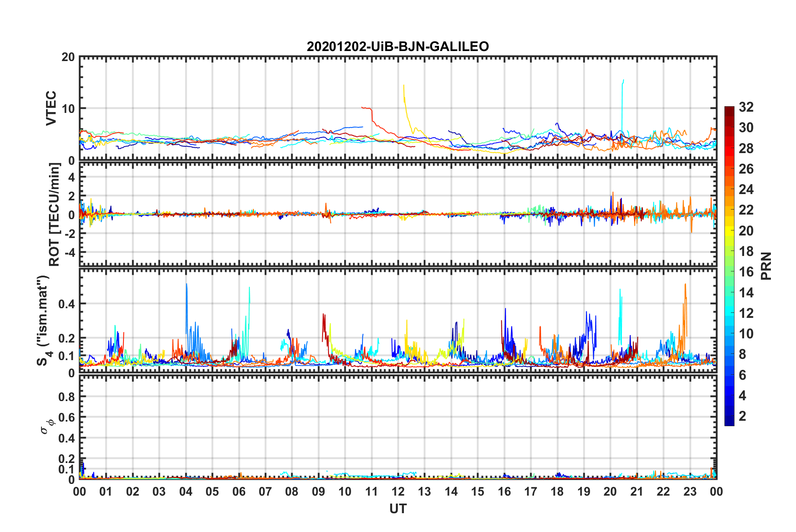The width and height of the screenshot is (796, 532).
Task: Click the PRN jet colorbar strip
Action: click(x=729, y=266)
